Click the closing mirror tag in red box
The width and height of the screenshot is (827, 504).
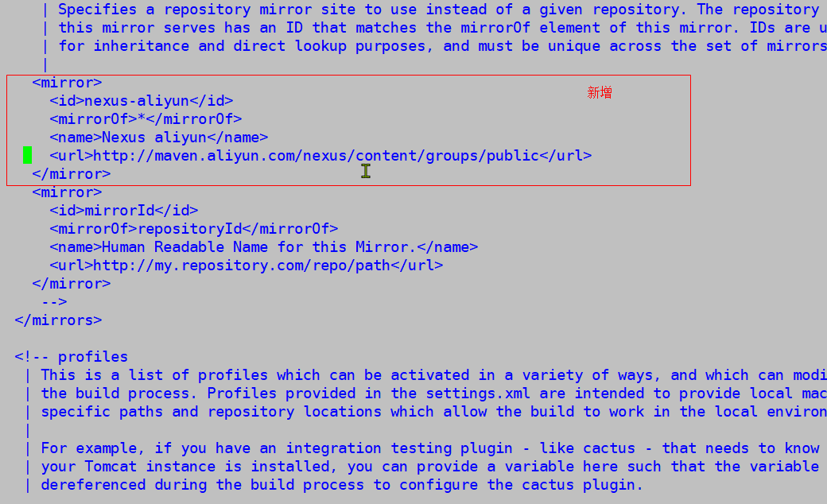pos(72,174)
